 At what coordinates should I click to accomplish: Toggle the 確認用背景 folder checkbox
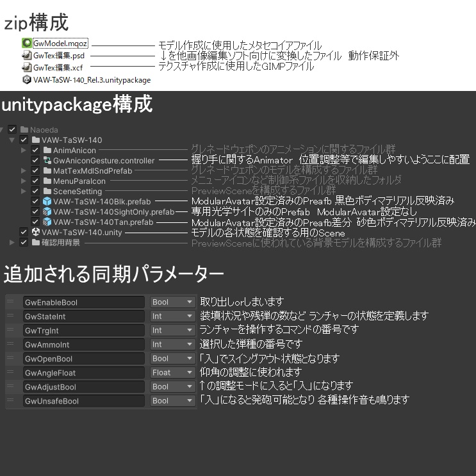pyautogui.click(x=24, y=242)
